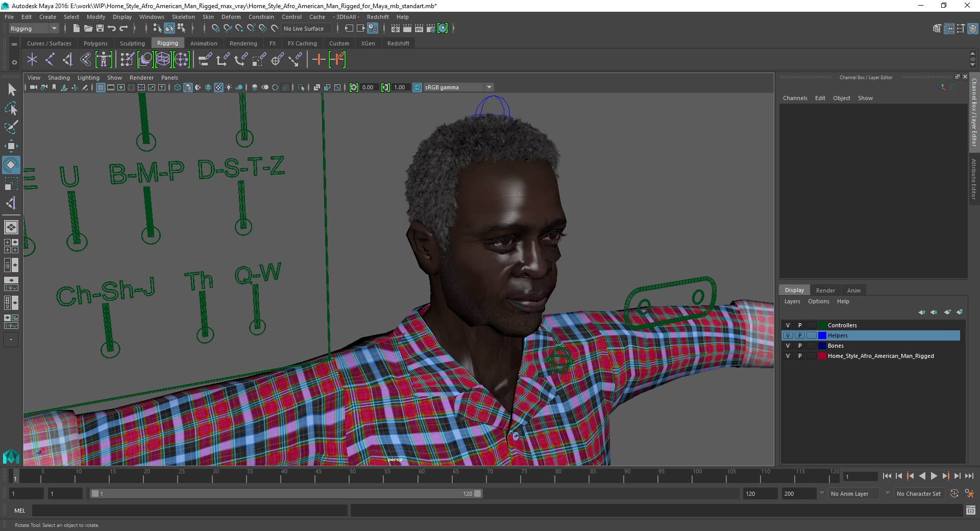
Task: Toggle visibility V of the Bones layer
Action: pos(788,346)
